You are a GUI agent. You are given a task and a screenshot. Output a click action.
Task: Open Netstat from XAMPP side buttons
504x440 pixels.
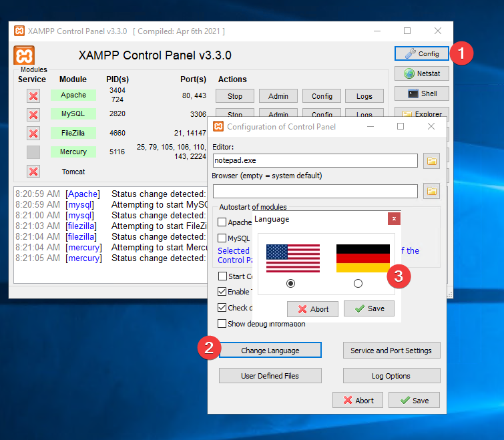[421, 73]
